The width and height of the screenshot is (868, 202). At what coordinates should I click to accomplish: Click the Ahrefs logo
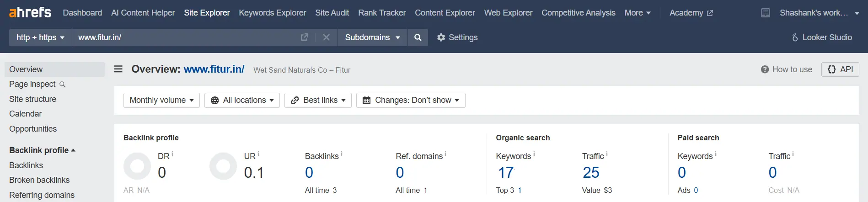(30, 12)
